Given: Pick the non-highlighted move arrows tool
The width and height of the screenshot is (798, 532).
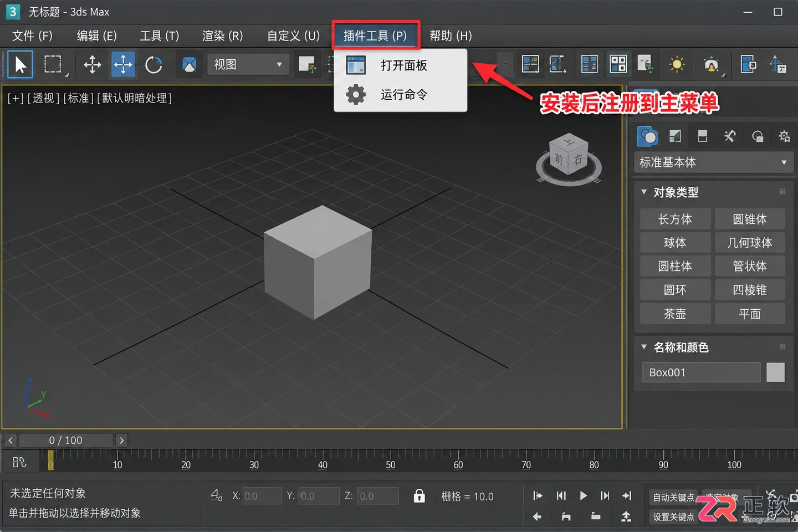Looking at the screenshot, I should (x=93, y=65).
